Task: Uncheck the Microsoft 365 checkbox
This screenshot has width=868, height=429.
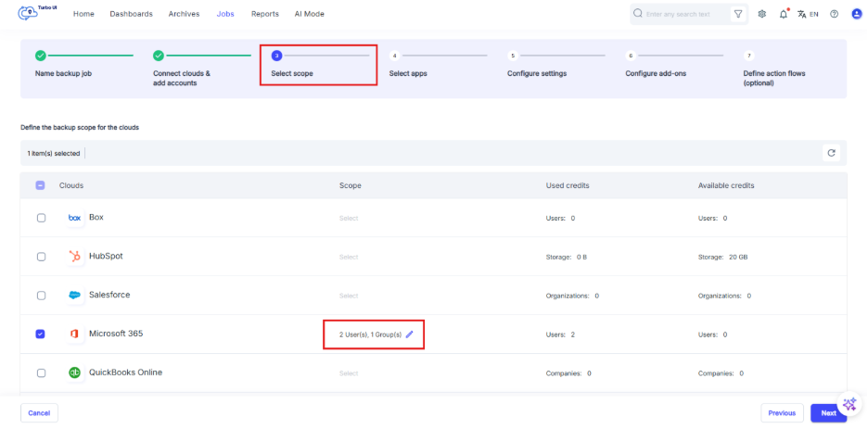Action: point(41,334)
